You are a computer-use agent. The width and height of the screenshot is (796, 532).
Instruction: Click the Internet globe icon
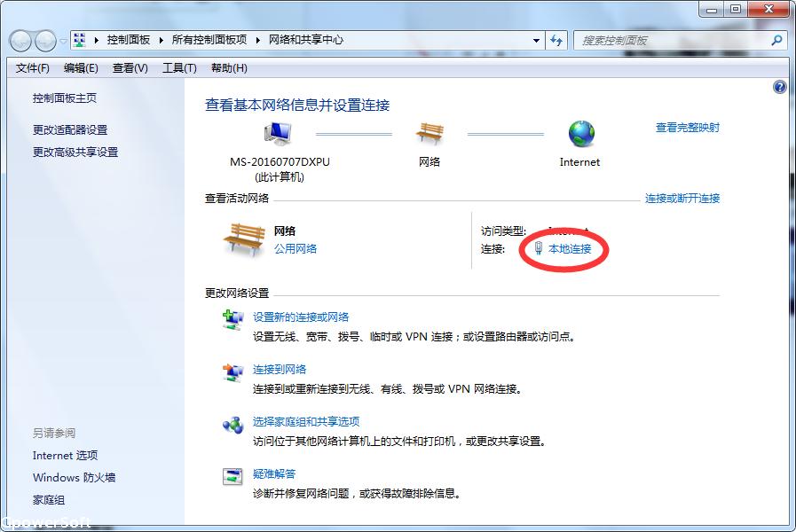tap(580, 134)
